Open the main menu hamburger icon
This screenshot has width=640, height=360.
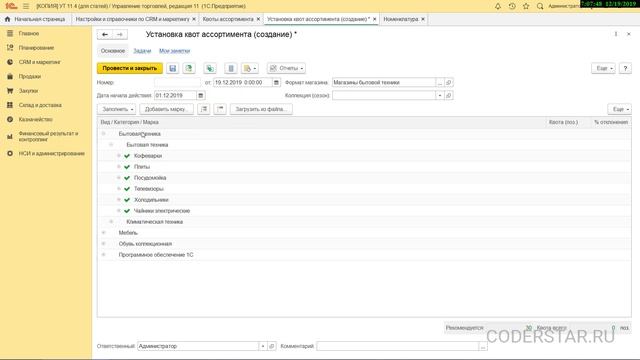point(26,6)
